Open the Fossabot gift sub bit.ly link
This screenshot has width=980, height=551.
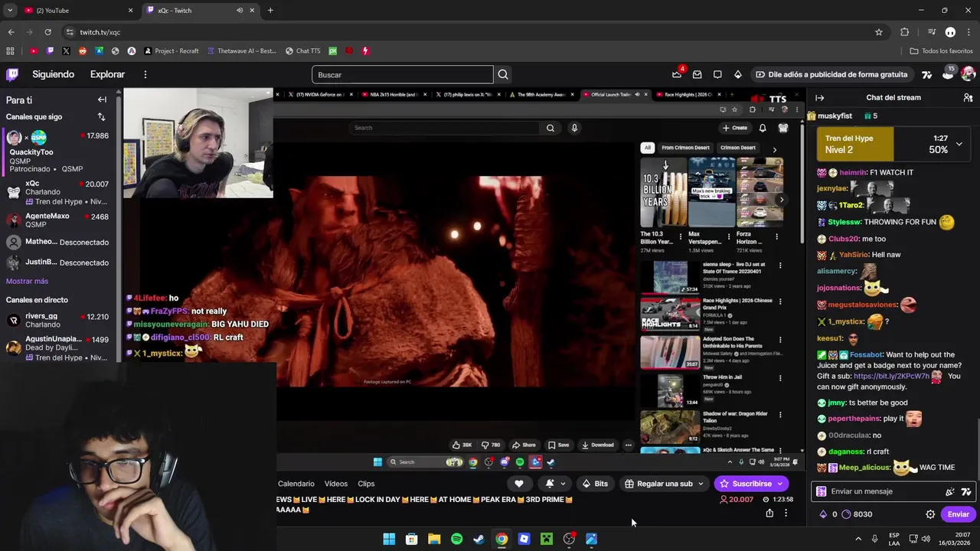tap(891, 377)
